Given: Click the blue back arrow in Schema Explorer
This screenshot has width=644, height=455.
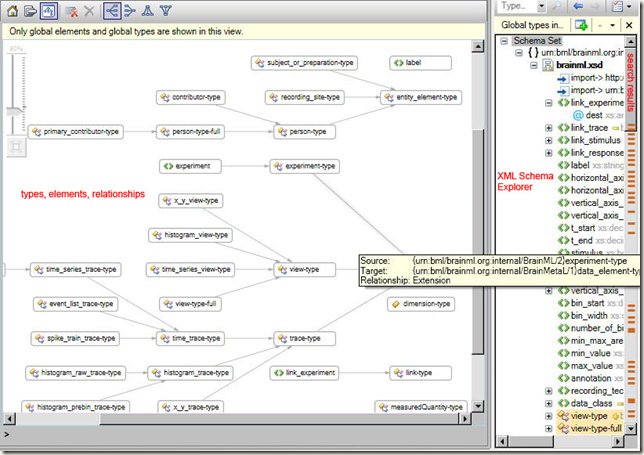Looking at the screenshot, I should click(580, 6).
